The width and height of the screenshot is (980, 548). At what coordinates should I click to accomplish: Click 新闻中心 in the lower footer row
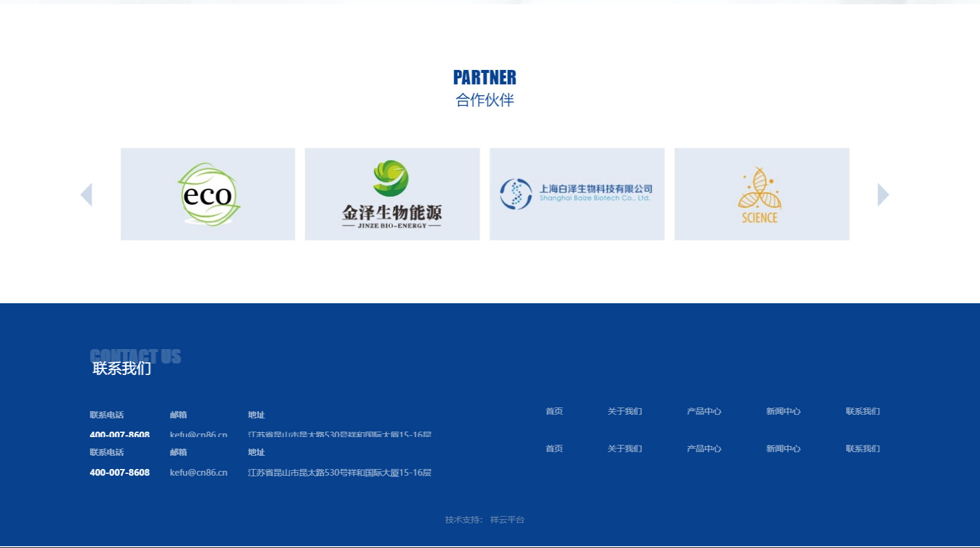point(783,449)
